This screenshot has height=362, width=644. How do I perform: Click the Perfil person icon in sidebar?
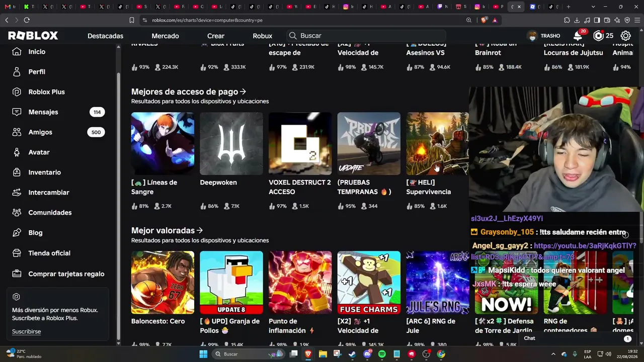click(x=17, y=72)
